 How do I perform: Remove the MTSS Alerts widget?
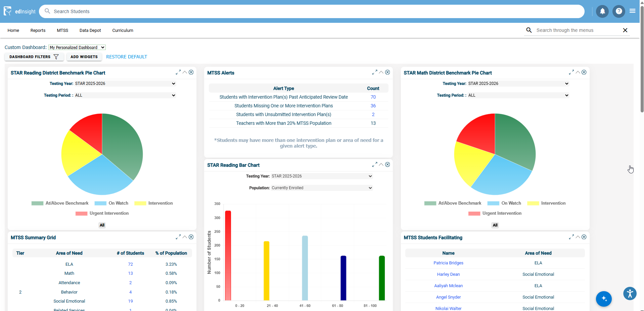click(387, 72)
